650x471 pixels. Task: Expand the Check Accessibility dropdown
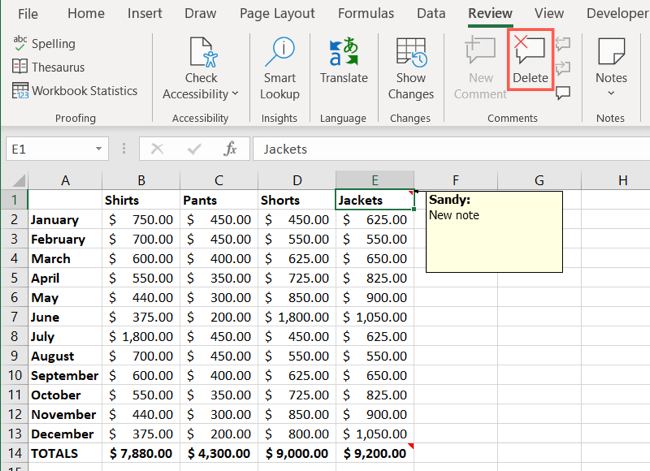click(235, 94)
